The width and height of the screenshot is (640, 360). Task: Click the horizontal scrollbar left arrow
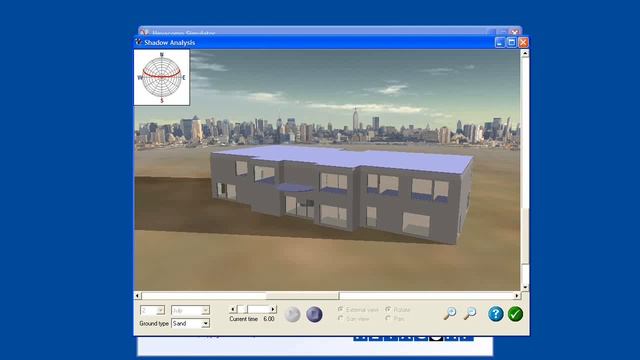point(138,296)
